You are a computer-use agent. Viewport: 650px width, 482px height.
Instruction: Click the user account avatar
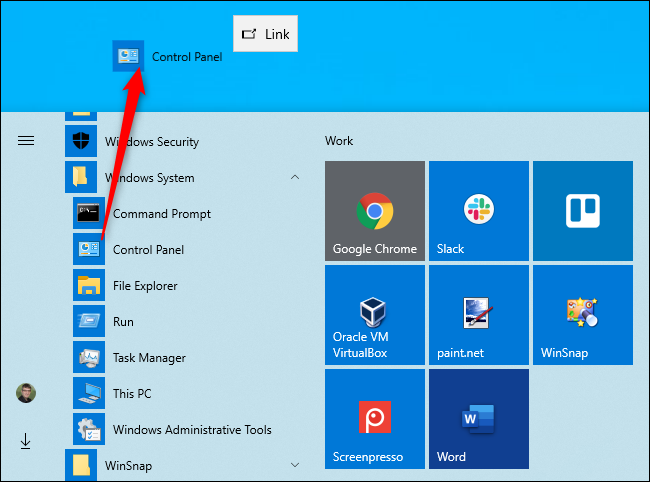[x=26, y=393]
